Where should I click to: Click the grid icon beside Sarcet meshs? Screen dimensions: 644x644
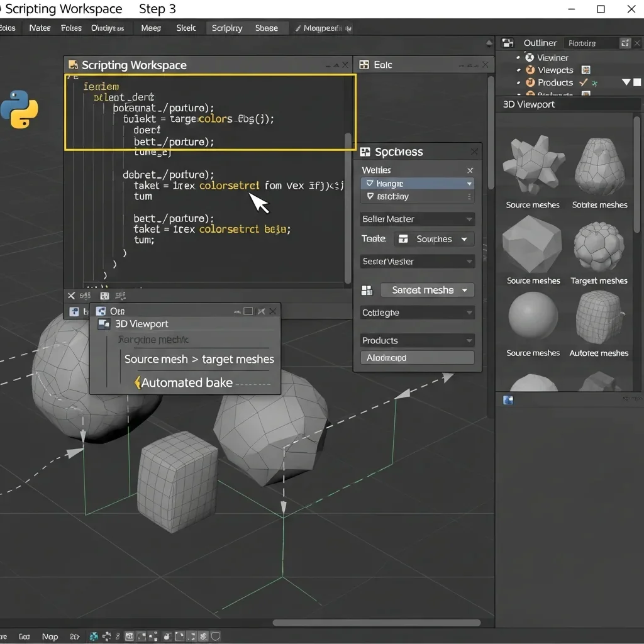(367, 291)
